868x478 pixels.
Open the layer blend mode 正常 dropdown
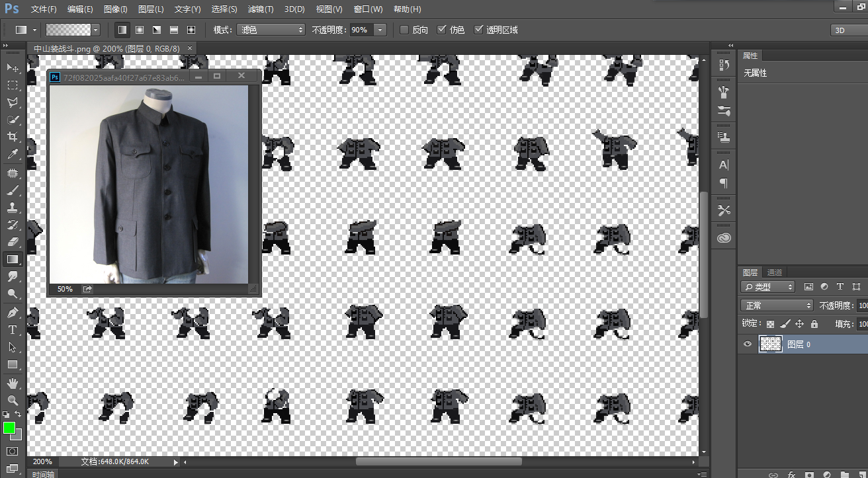coord(777,305)
